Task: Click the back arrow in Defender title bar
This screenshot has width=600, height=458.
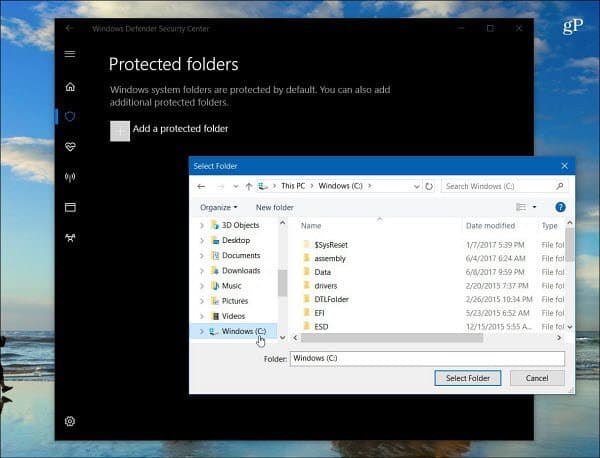Action: pos(69,28)
